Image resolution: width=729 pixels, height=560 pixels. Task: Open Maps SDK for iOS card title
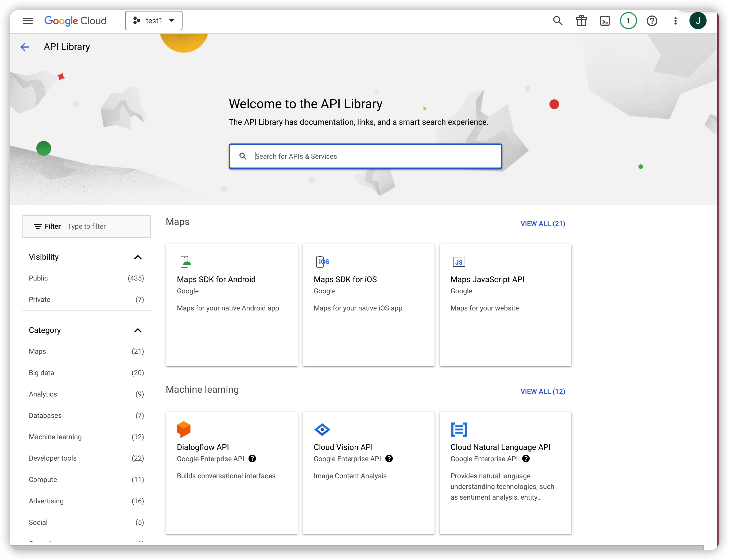click(x=345, y=279)
